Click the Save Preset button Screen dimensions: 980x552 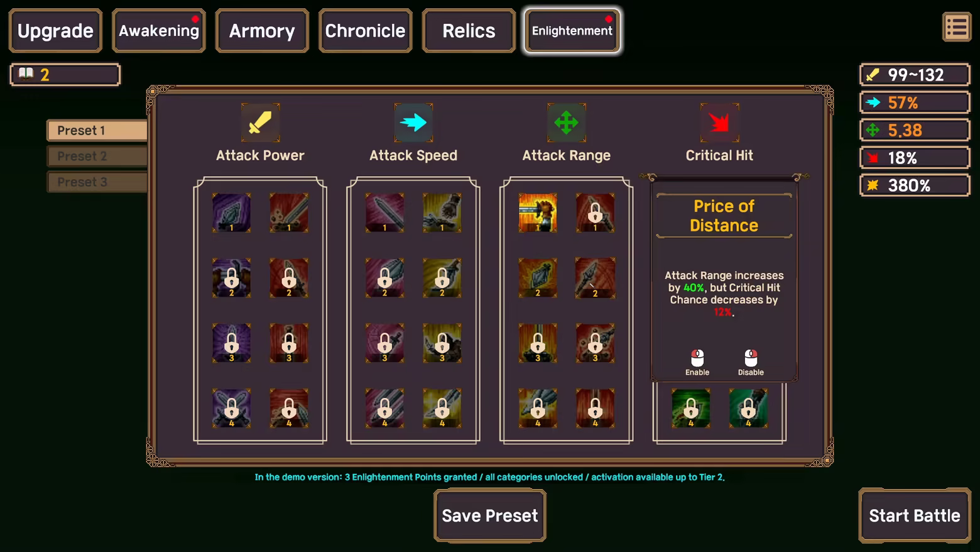(490, 516)
